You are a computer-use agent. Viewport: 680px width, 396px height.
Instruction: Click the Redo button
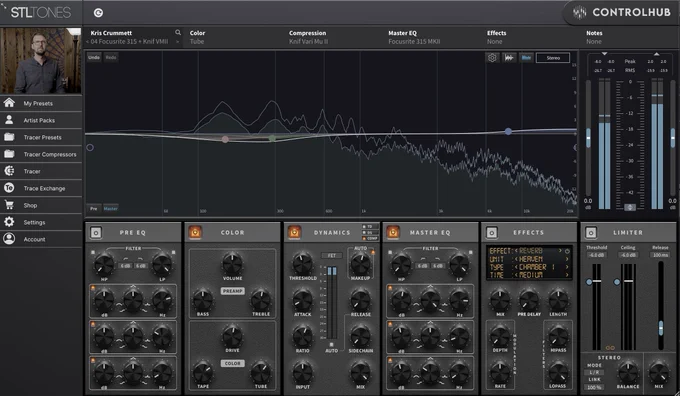(x=111, y=57)
